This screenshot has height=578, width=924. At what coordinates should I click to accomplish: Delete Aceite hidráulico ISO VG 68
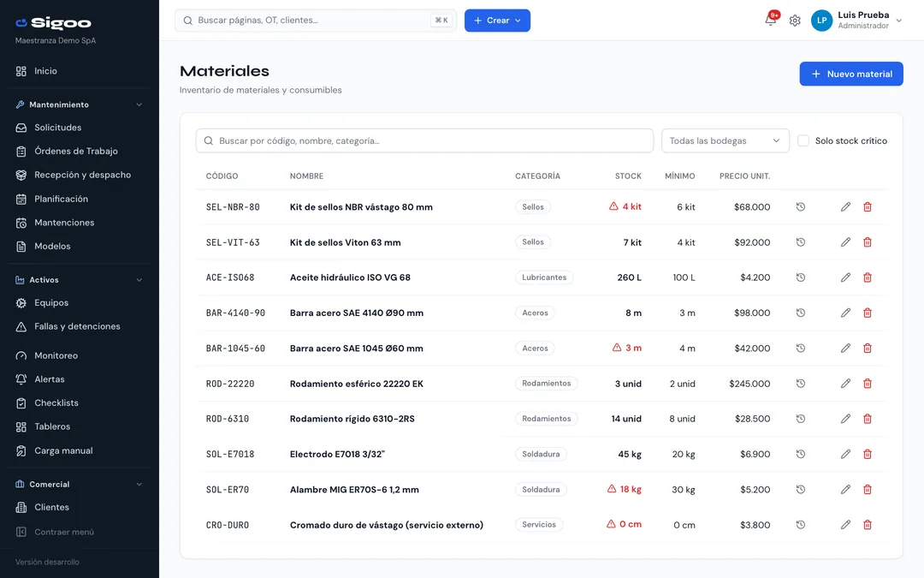[x=868, y=277]
